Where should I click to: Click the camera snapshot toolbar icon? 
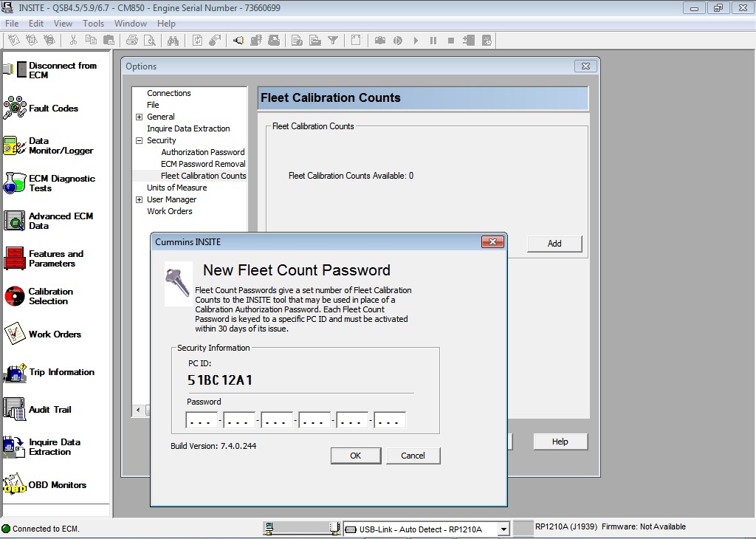coord(380,41)
